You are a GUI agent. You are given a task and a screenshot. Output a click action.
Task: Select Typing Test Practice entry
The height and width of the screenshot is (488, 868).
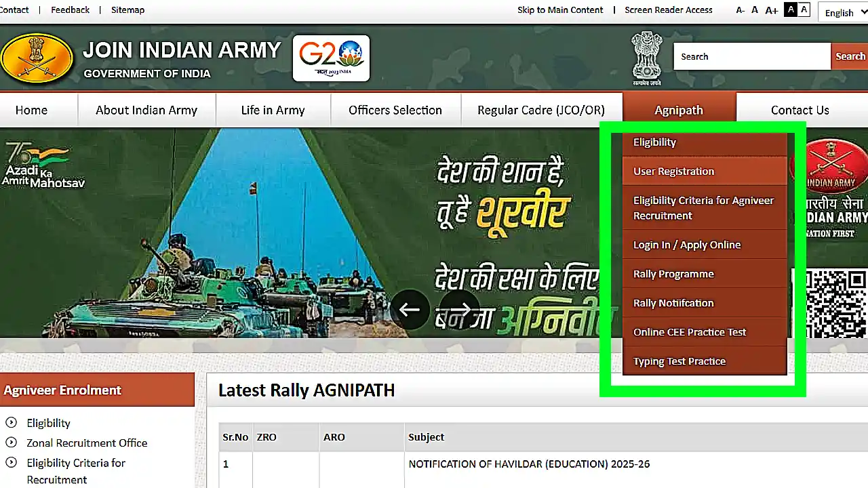705,361
